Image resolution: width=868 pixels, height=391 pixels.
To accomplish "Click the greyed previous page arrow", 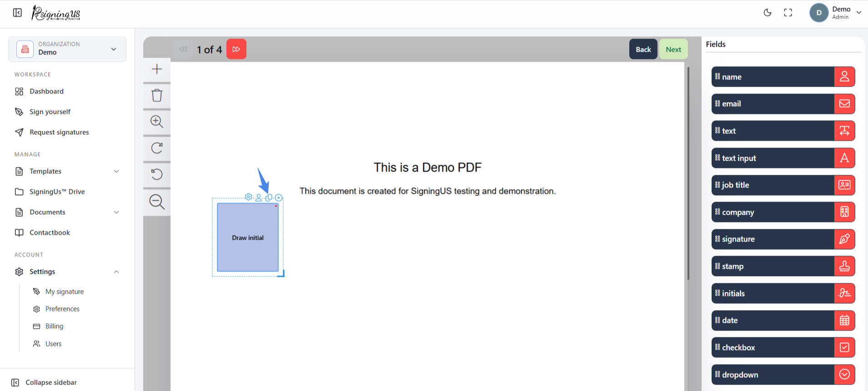I will (x=183, y=49).
